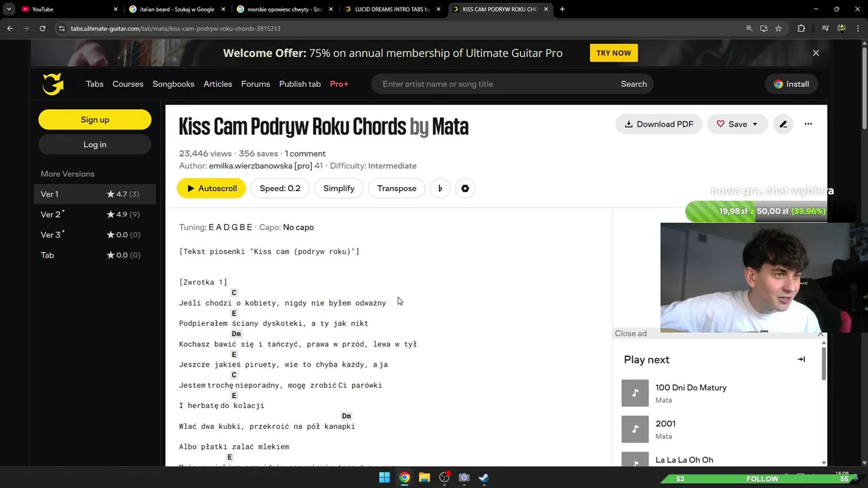Screen dimensions: 868x488
Task: Download the PDF of the chords
Action: pos(659,124)
